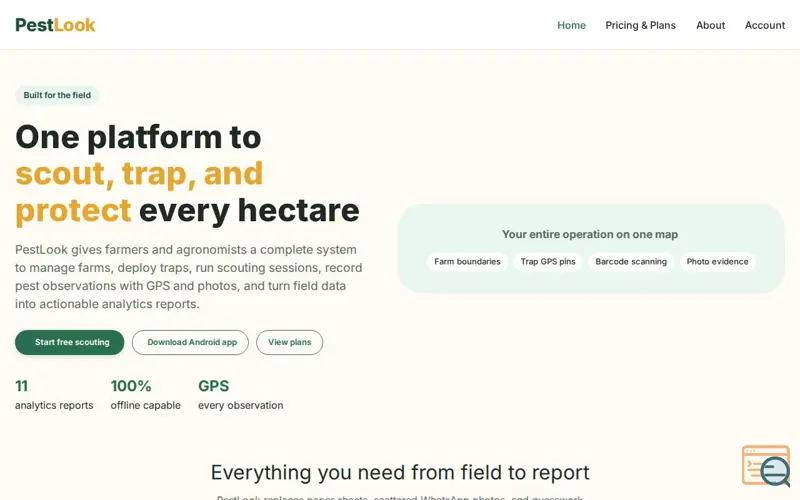The height and width of the screenshot is (500, 800).
Task: Select the Barcode scanning chip
Action: (x=631, y=262)
